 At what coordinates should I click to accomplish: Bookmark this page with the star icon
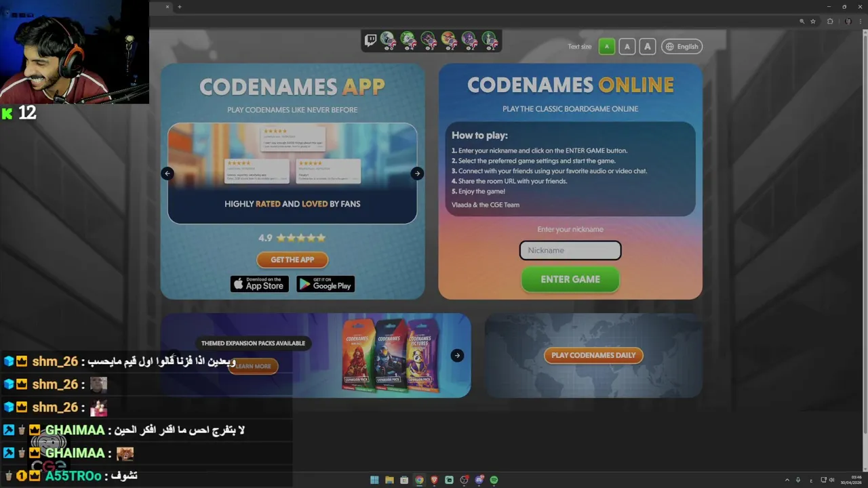[813, 22]
